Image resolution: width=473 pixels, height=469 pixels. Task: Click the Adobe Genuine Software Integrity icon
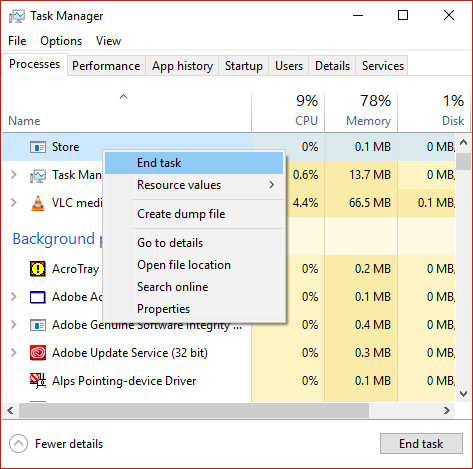[38, 325]
